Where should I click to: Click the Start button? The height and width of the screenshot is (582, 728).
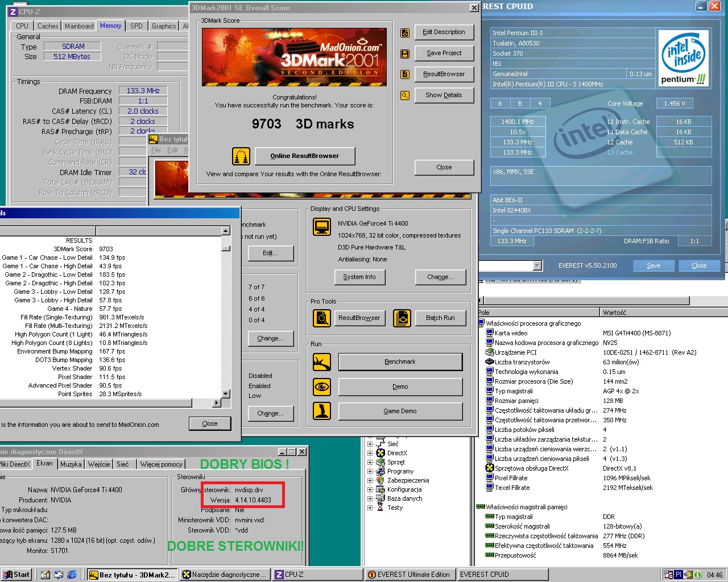pyautogui.click(x=16, y=575)
